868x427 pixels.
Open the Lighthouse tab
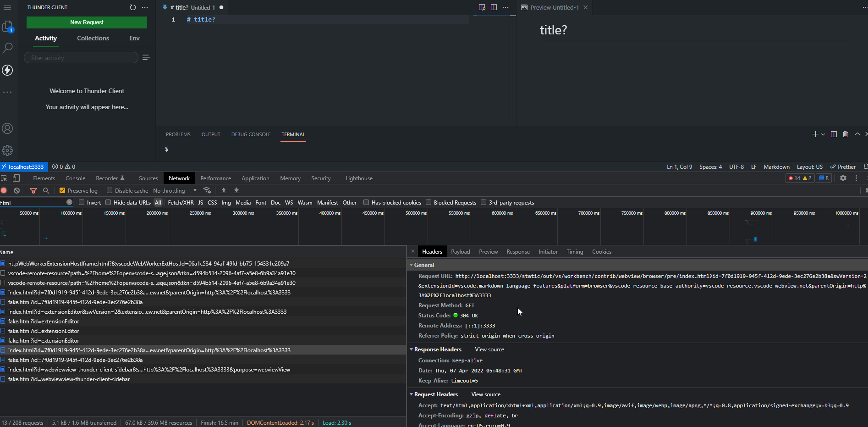coord(359,178)
